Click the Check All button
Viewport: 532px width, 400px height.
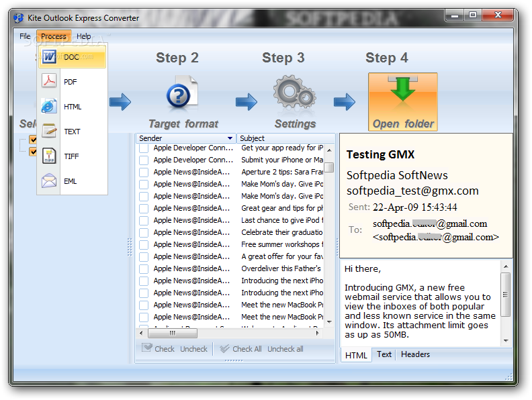240,349
